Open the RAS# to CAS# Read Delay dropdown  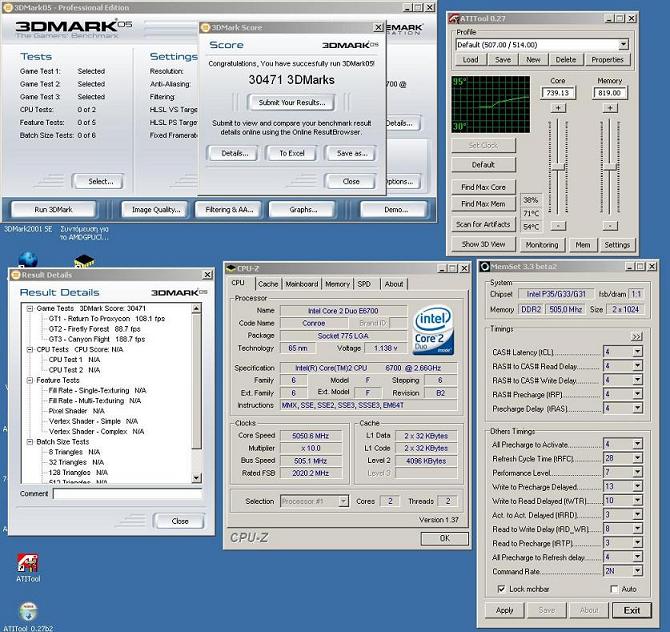[x=637, y=366]
